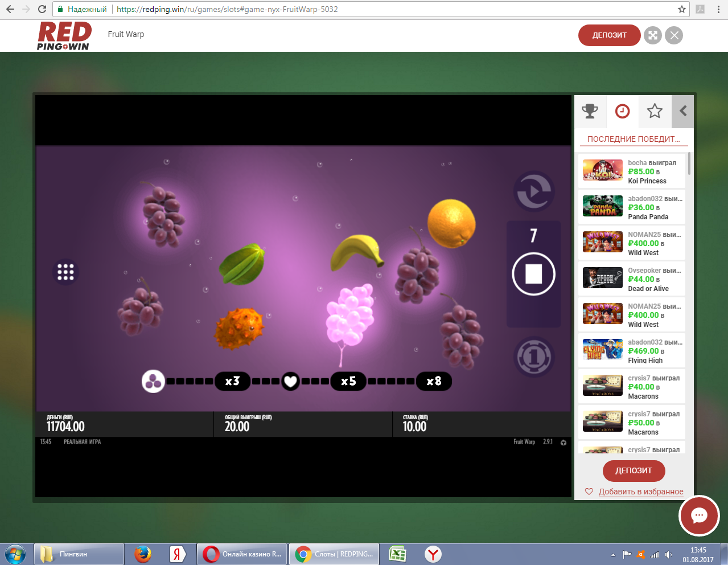Click the banana fruit symbol
This screenshot has height=565, width=728.
click(x=357, y=252)
